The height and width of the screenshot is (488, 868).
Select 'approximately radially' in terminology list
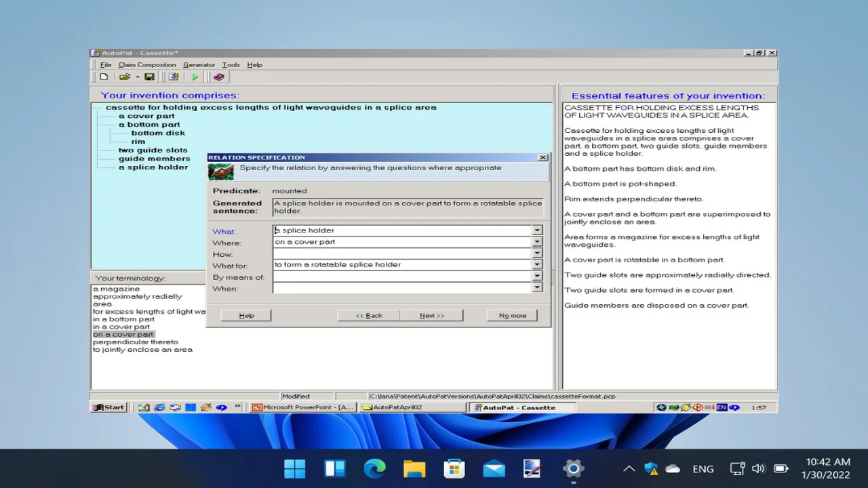[x=137, y=296]
